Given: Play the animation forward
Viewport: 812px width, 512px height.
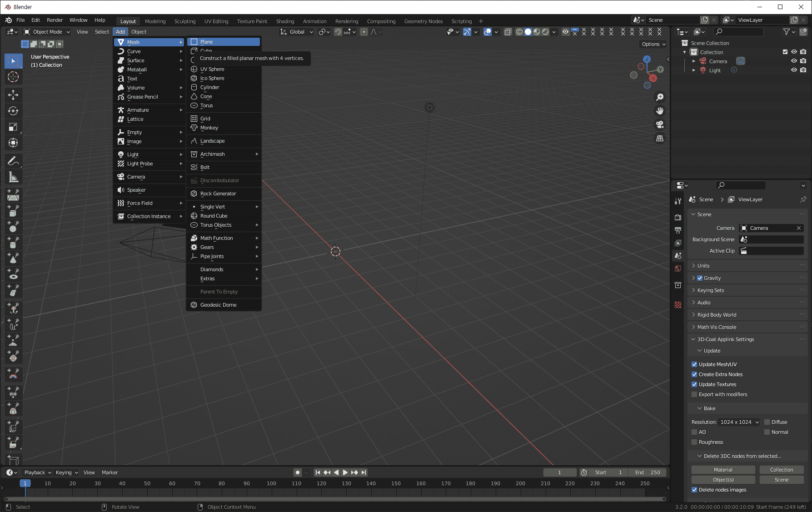Looking at the screenshot, I should click(x=345, y=472).
